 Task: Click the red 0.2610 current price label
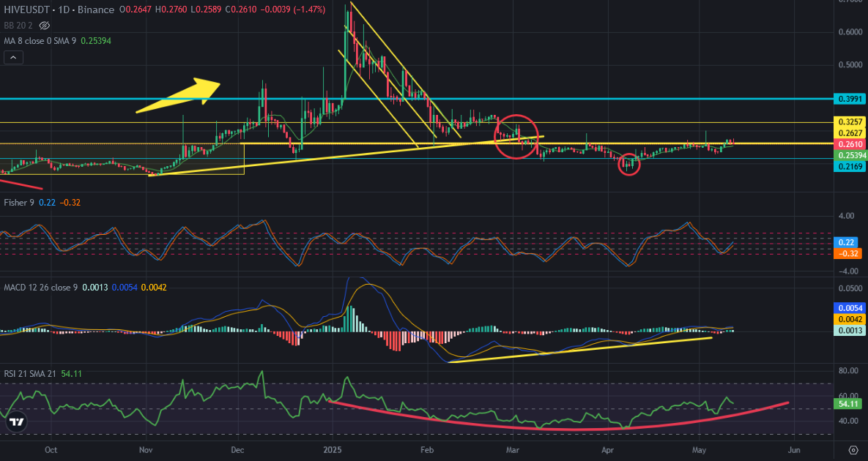(850, 143)
